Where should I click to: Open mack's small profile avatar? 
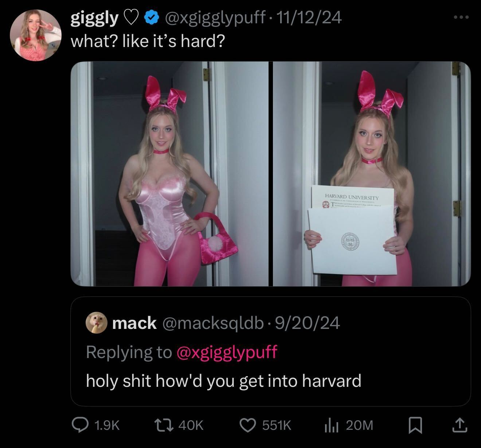96,322
